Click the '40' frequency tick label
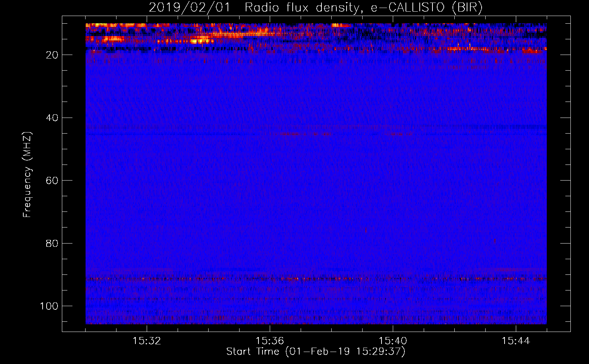 tap(52, 118)
